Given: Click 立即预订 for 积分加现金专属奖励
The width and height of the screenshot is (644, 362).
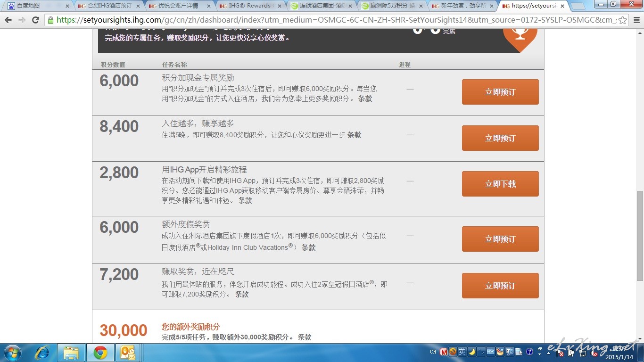Looking at the screenshot, I should 500,92.
